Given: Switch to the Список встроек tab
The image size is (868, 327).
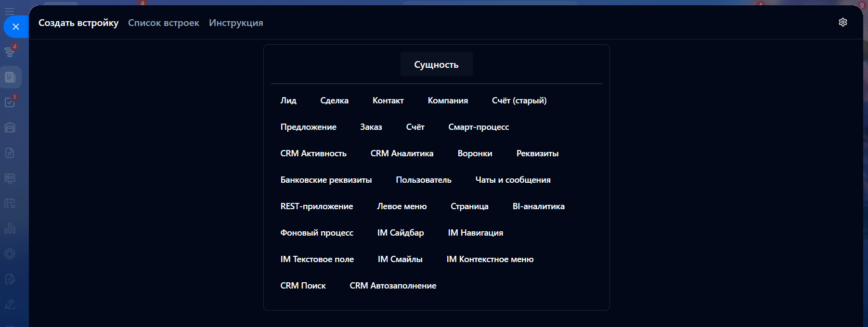Looking at the screenshot, I should 164,23.
